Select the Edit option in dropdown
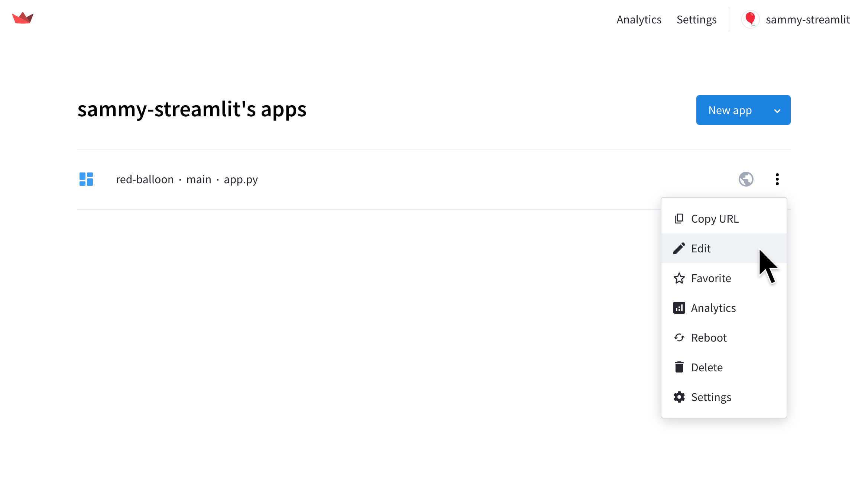The width and height of the screenshot is (868, 478). pos(701,248)
